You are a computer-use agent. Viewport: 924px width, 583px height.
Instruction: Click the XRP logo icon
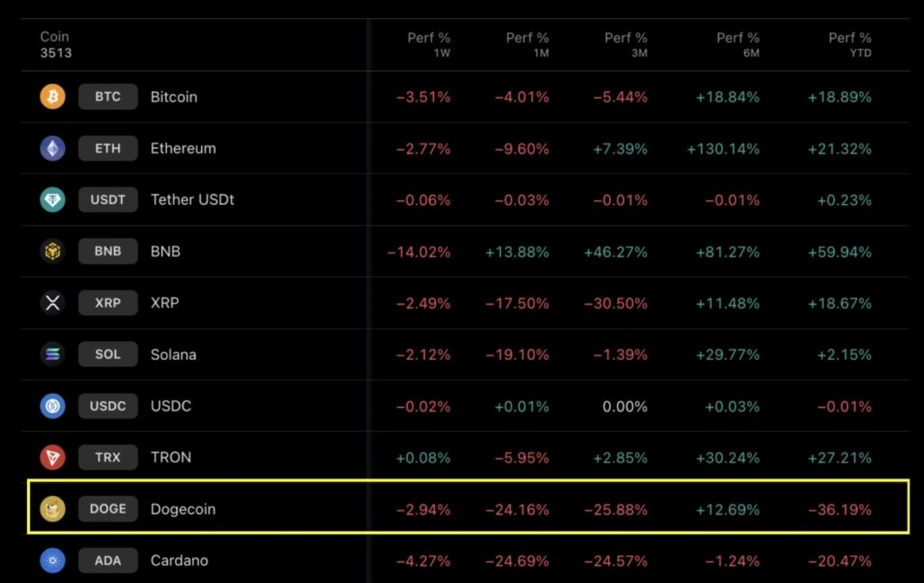pyautogui.click(x=53, y=302)
